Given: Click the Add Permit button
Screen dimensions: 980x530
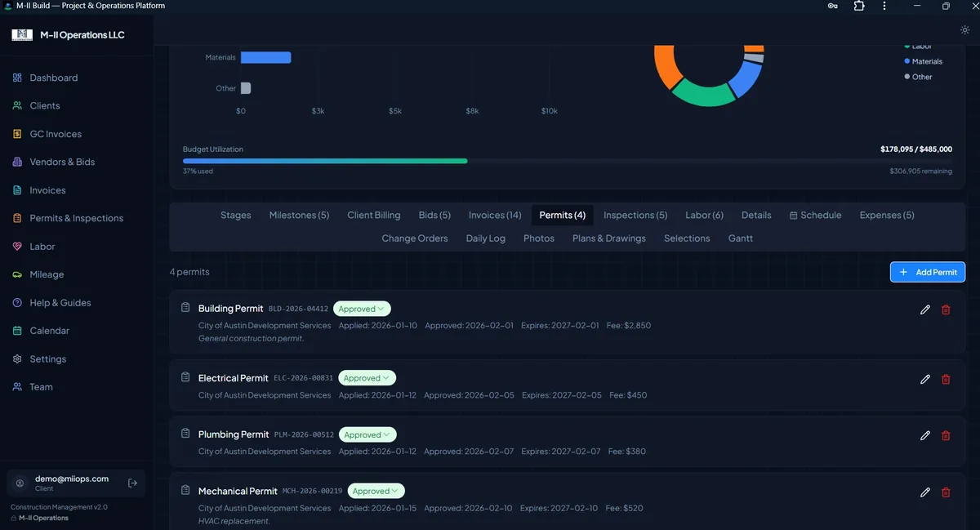Looking at the screenshot, I should [928, 272].
